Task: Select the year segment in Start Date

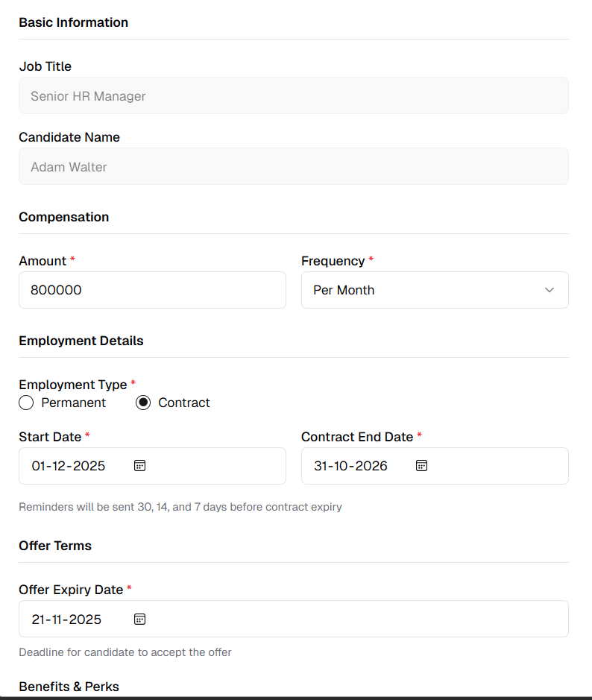Action: click(x=89, y=467)
